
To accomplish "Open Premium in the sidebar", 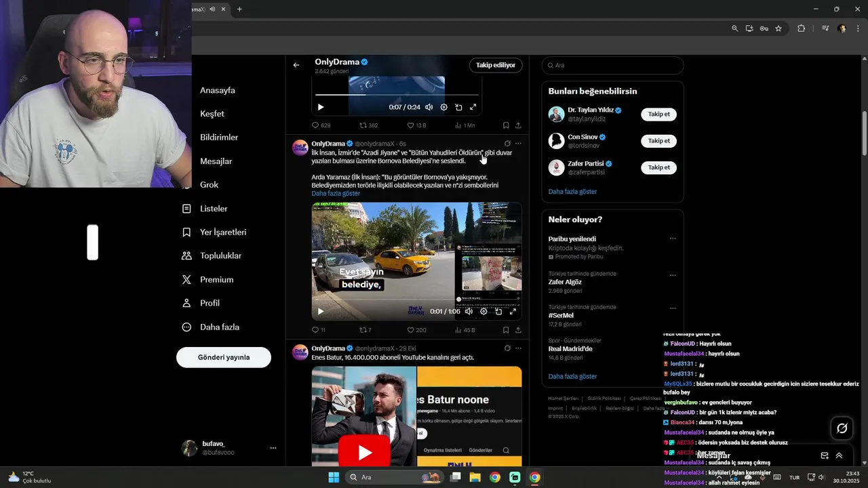I will click(x=208, y=280).
